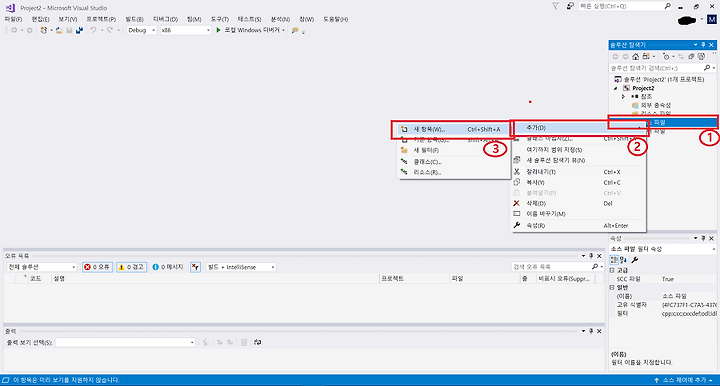Collapse the 고급 category in Properties
Viewport: 720px width, 386px height.
pyautogui.click(x=612, y=270)
